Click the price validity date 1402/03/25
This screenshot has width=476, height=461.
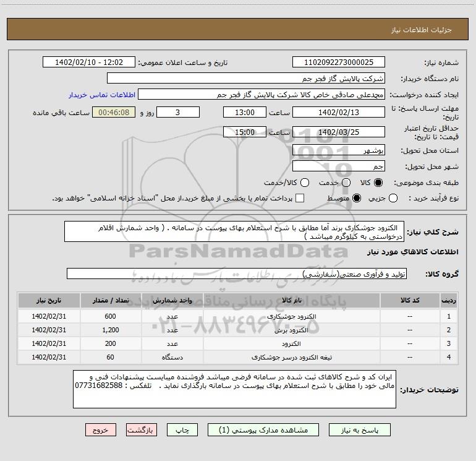pyautogui.click(x=339, y=132)
